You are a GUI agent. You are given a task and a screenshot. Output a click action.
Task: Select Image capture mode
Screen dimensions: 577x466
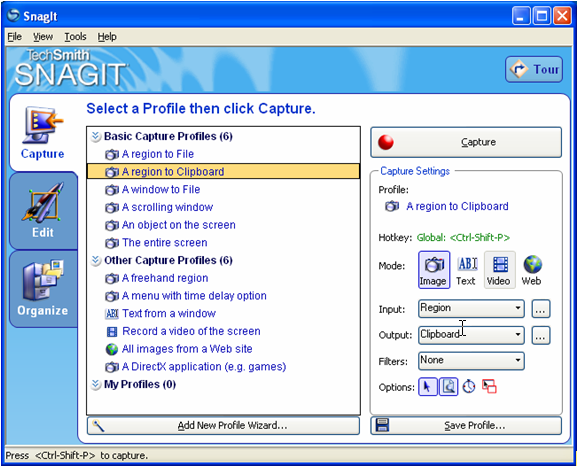[434, 270]
